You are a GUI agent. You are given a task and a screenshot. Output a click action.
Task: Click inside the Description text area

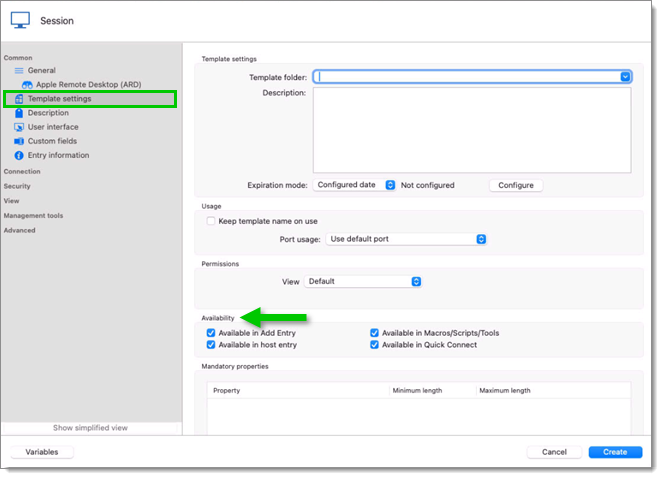[471, 130]
